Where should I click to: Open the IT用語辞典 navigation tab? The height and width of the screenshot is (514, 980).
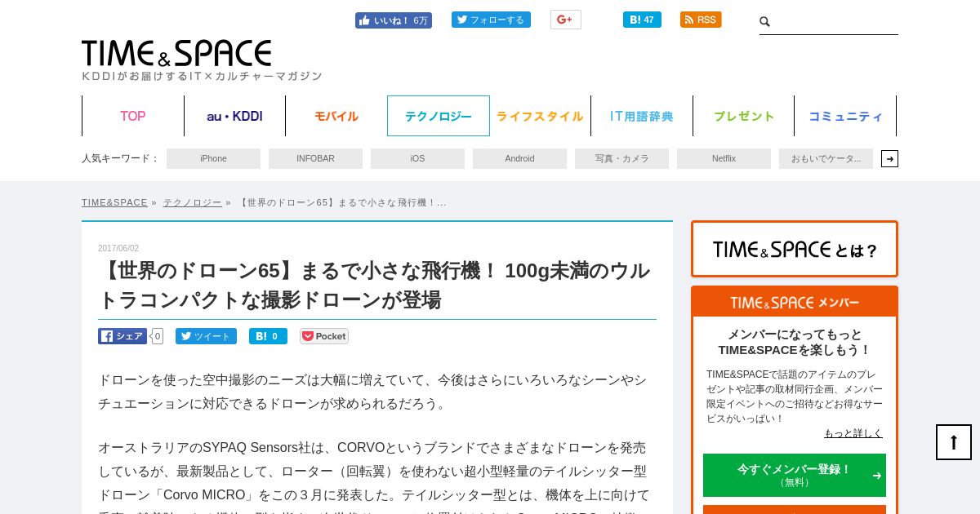point(642,116)
